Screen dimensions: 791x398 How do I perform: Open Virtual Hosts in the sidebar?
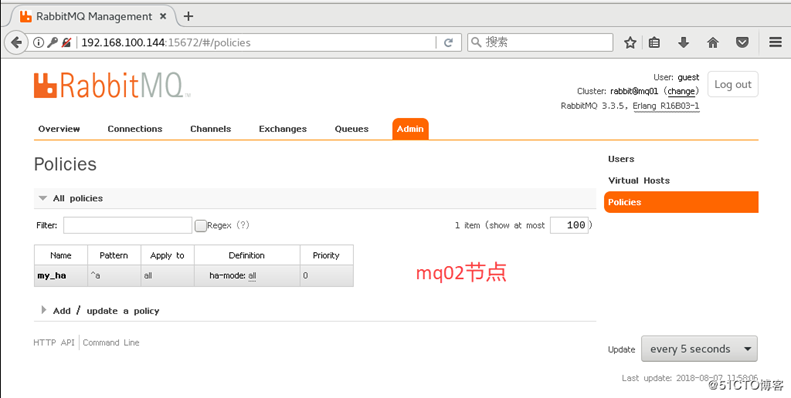[639, 181]
